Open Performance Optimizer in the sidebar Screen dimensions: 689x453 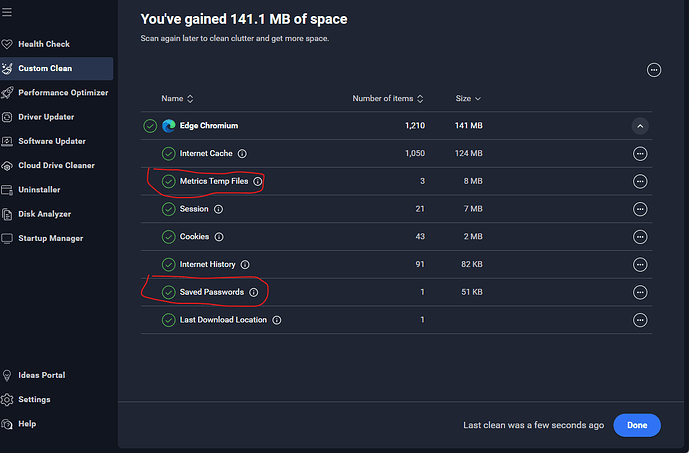click(62, 93)
